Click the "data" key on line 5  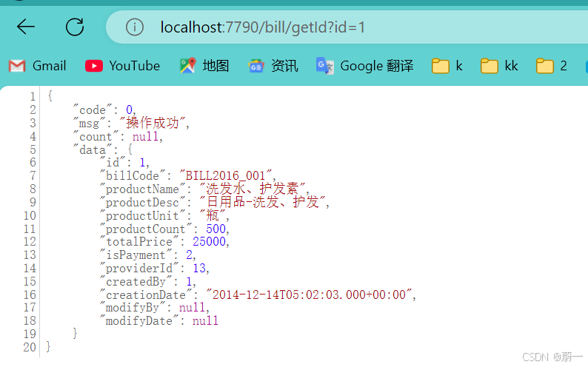93,149
